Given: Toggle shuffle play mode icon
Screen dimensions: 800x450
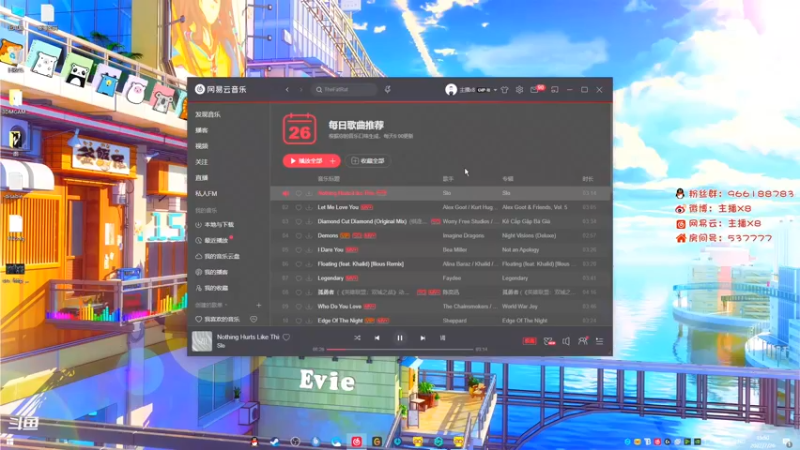Looking at the screenshot, I should pos(357,338).
